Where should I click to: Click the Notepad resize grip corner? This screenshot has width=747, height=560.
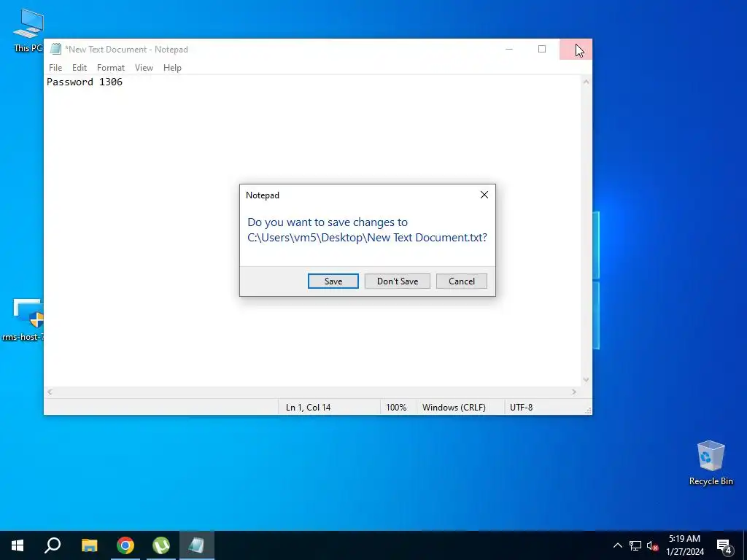589,411
